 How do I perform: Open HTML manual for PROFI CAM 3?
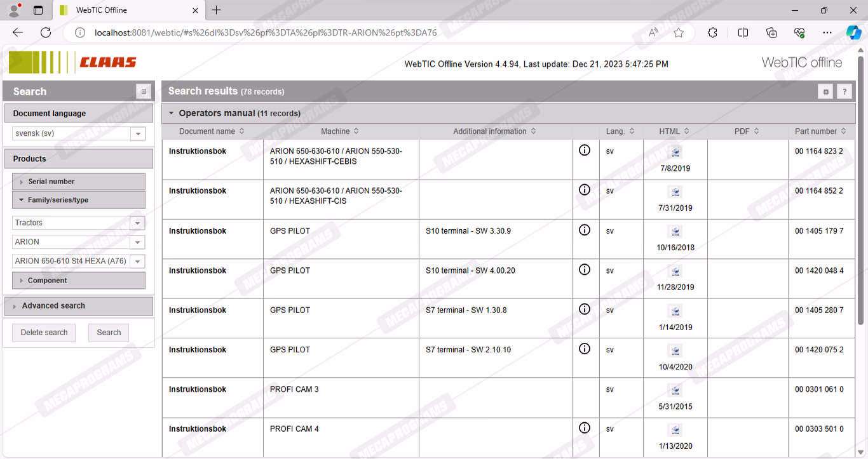(x=675, y=390)
